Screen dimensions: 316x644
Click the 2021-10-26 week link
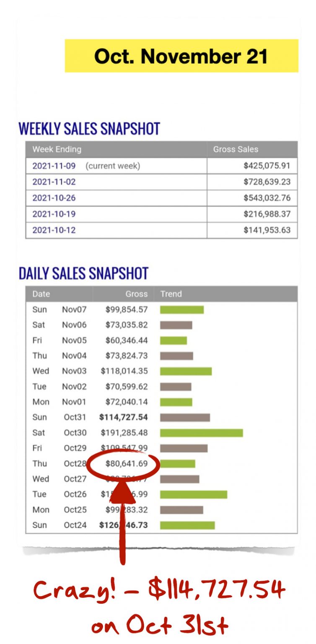click(x=54, y=198)
